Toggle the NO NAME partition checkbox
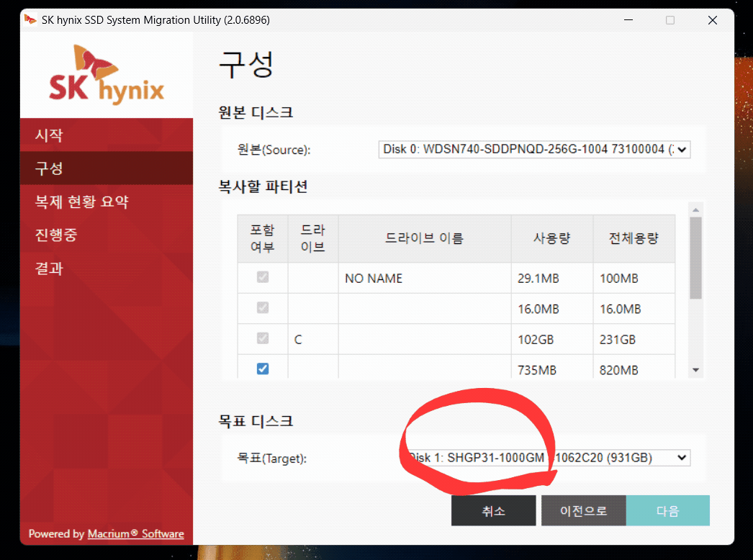Screen dimensions: 753x560 pyautogui.click(x=263, y=277)
